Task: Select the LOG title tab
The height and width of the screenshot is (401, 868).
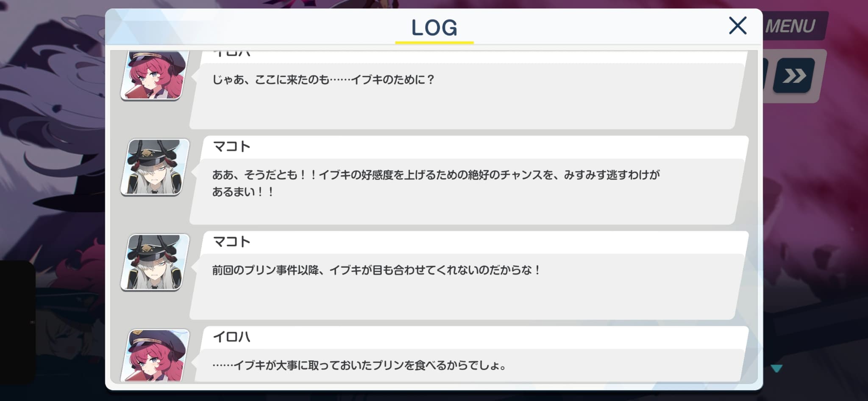Action: pyautogui.click(x=434, y=28)
